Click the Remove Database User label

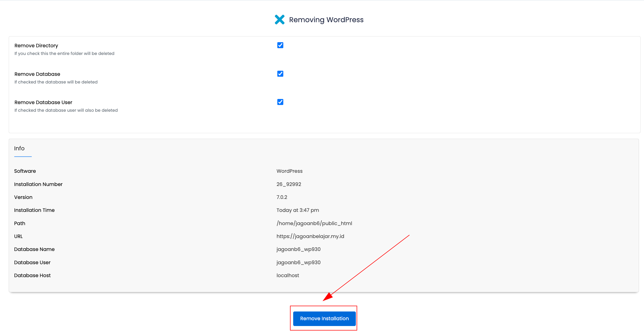point(43,103)
